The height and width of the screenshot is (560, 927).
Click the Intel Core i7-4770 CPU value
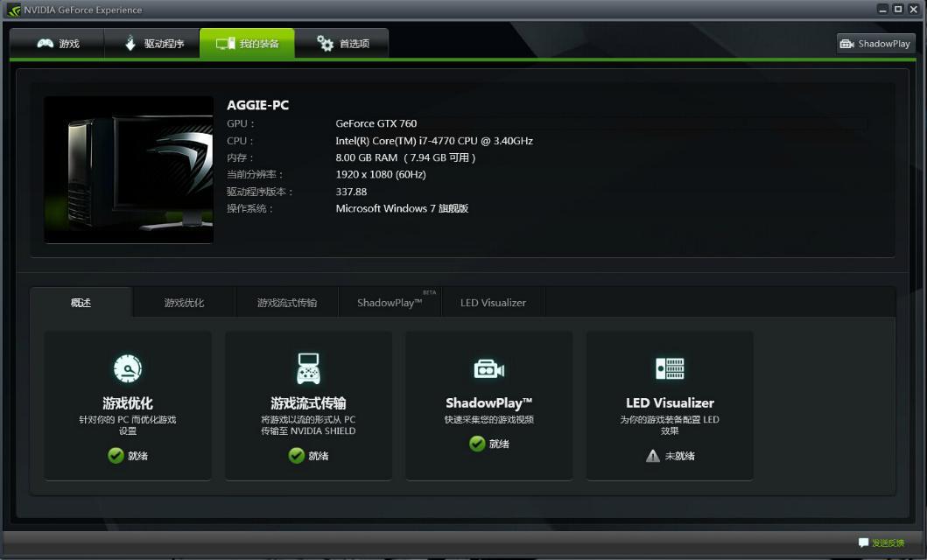[434, 141]
